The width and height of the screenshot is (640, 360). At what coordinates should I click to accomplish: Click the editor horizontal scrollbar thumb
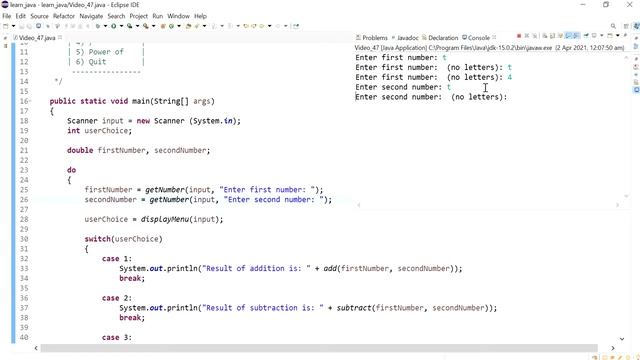(x=319, y=348)
